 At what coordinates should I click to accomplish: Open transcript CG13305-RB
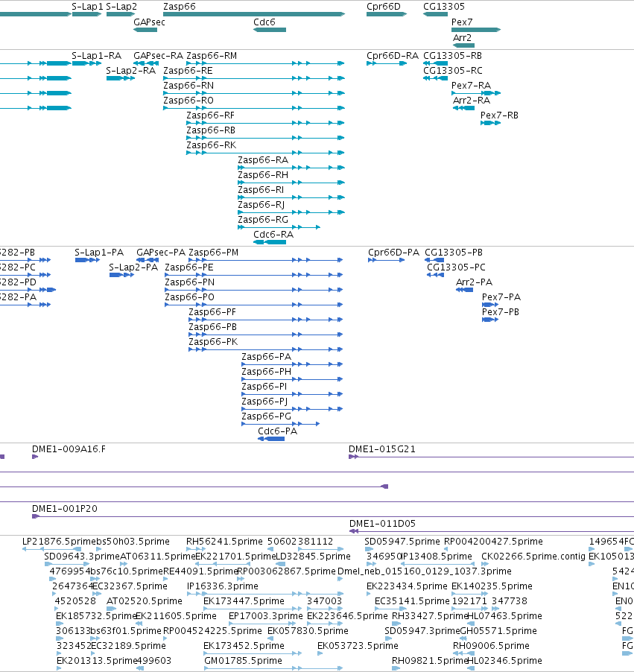click(x=435, y=63)
